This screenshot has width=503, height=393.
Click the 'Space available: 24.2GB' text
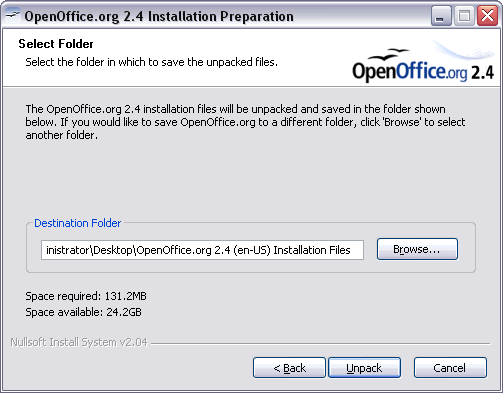84,312
